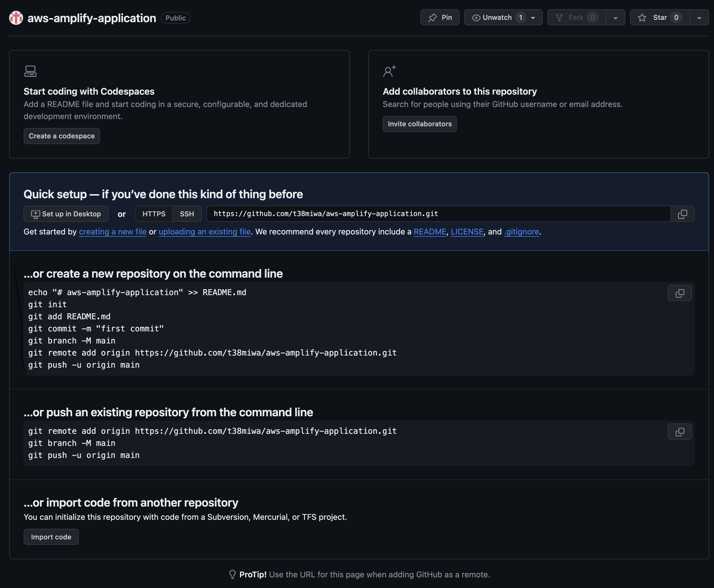Pin this repository
Screen dimensions: 714x588
pyautogui.click(x=439, y=17)
